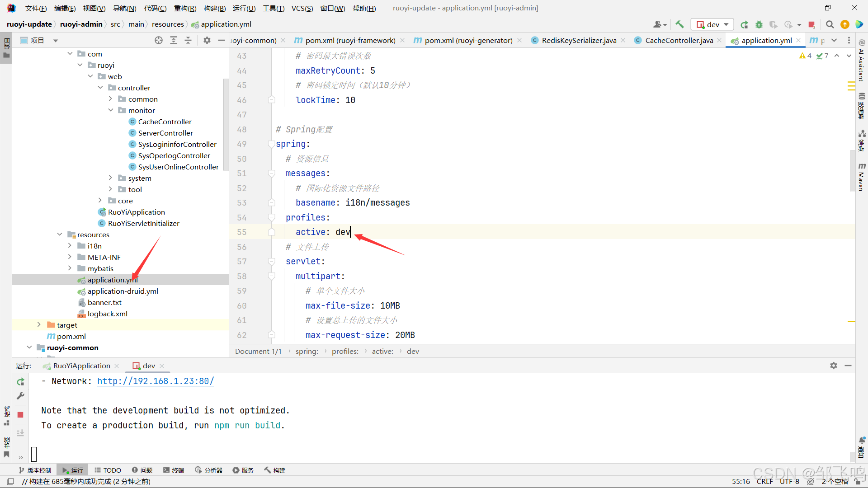Collapse the resources folder
The image size is (868, 488).
click(60, 235)
